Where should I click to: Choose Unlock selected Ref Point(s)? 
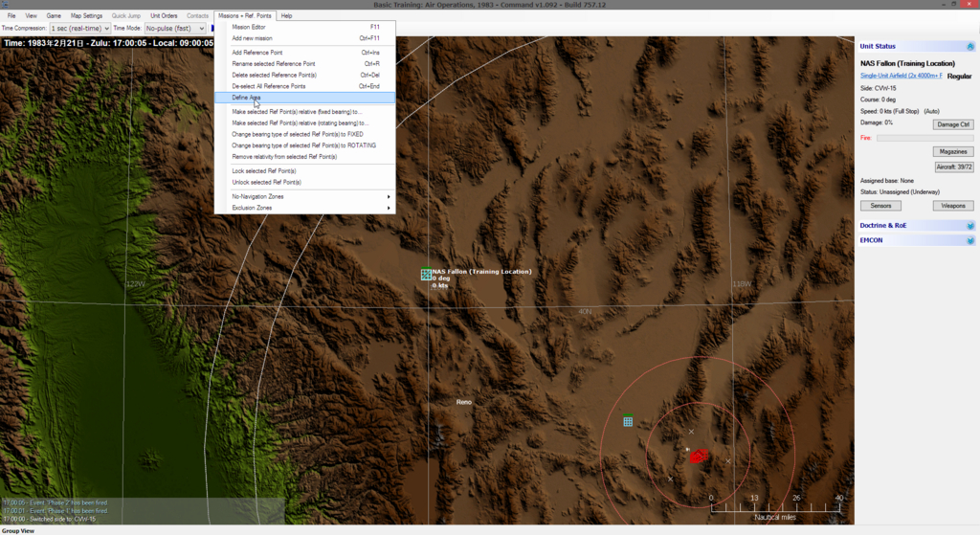click(305, 183)
